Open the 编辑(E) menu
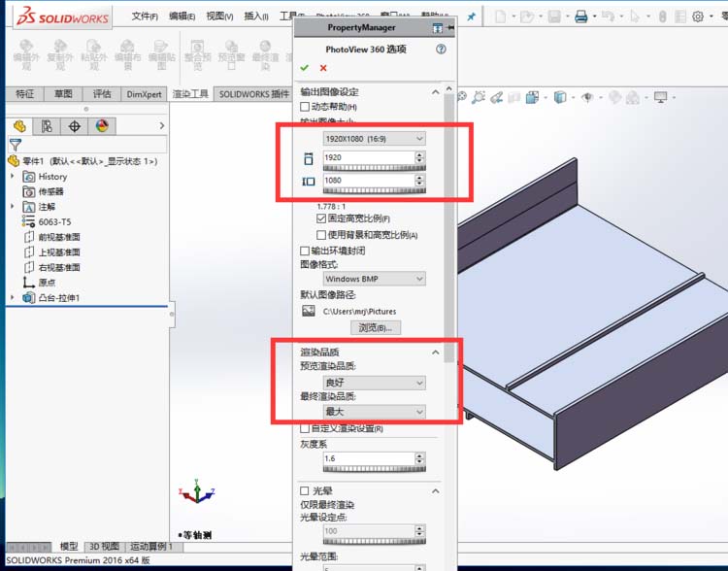Viewport: 728px width, 571px height. (x=182, y=17)
